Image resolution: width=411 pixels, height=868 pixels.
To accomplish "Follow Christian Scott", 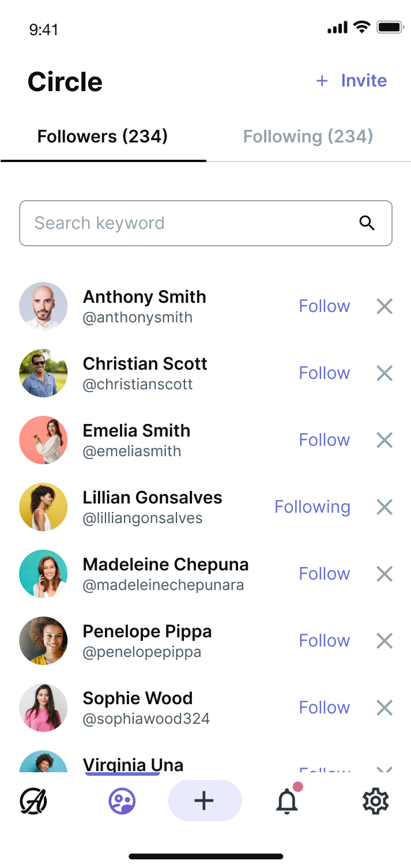I will (324, 373).
